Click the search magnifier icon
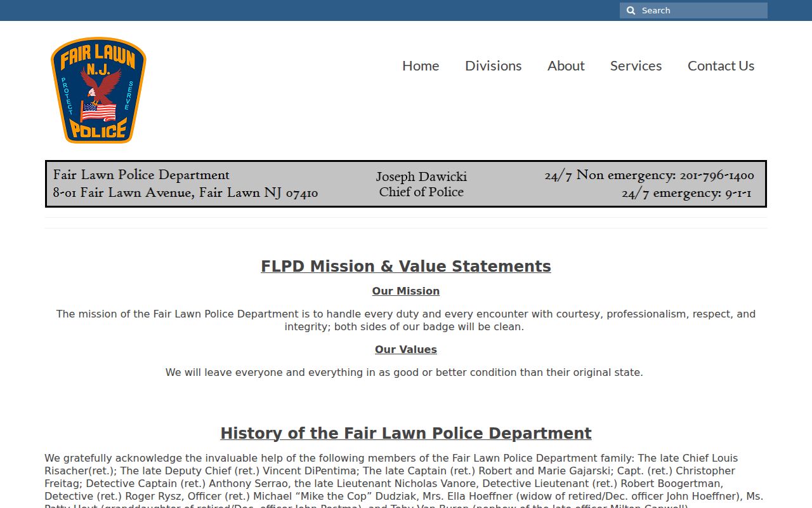The width and height of the screenshot is (812, 508). point(631,11)
